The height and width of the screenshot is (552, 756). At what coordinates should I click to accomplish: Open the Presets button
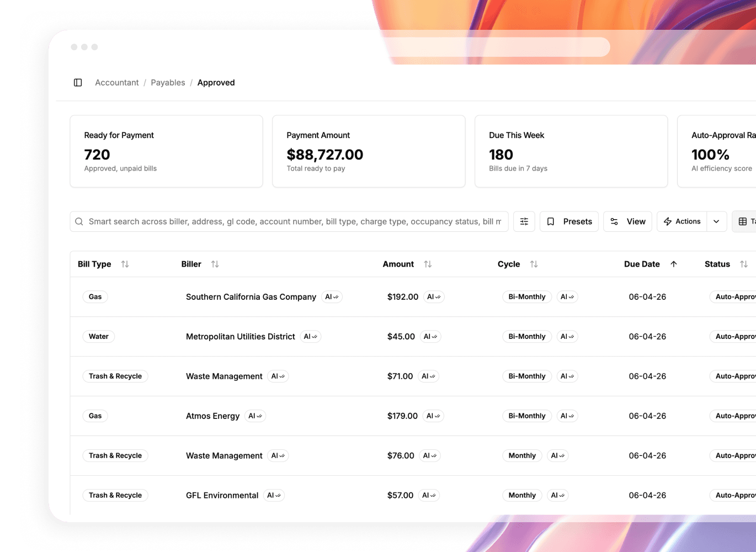click(x=569, y=221)
